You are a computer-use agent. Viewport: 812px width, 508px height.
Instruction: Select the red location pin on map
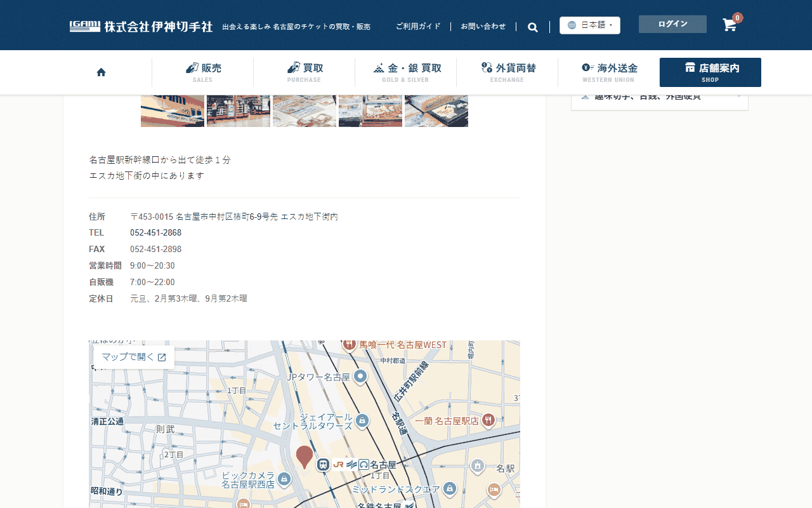tap(304, 457)
